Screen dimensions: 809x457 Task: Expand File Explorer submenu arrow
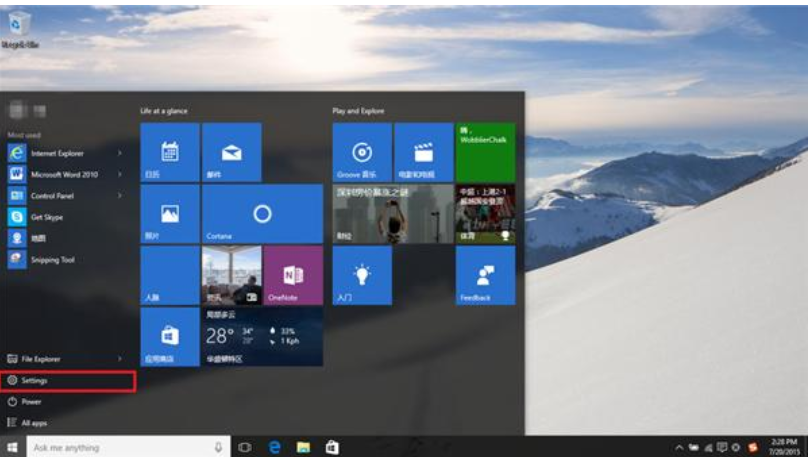pos(120,358)
